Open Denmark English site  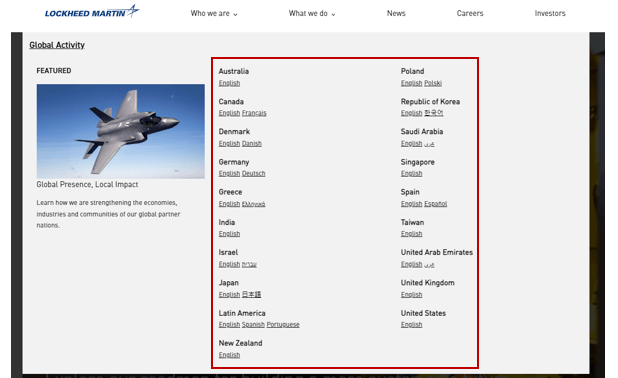coord(229,143)
